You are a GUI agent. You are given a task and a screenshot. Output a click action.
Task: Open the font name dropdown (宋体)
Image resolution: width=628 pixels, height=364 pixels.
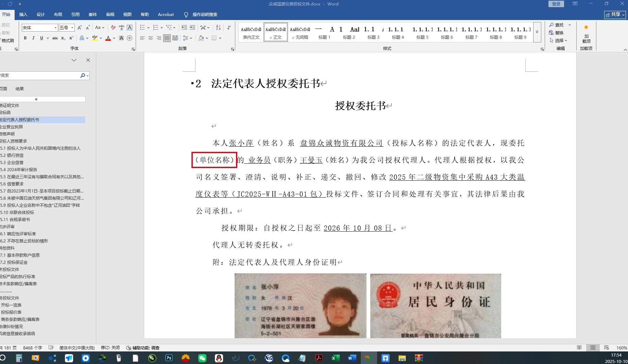coord(55,28)
